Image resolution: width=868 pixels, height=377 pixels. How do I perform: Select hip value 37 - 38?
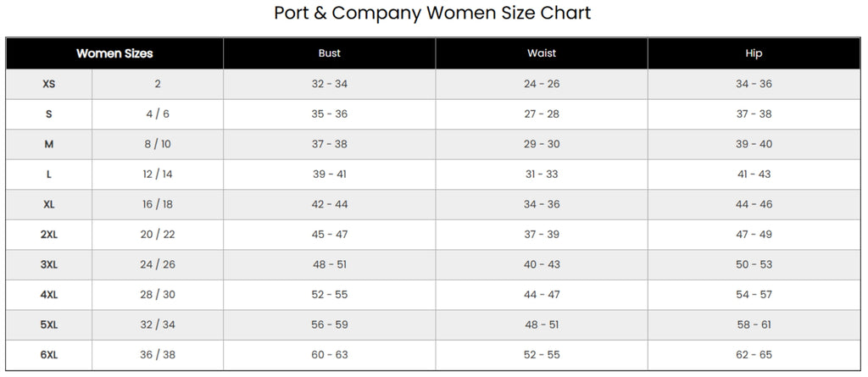coord(754,114)
